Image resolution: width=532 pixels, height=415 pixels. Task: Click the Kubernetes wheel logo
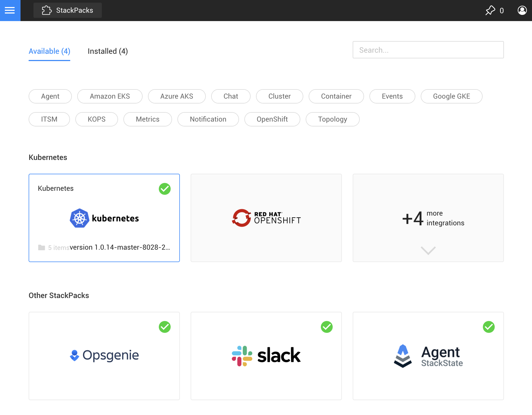point(79,218)
